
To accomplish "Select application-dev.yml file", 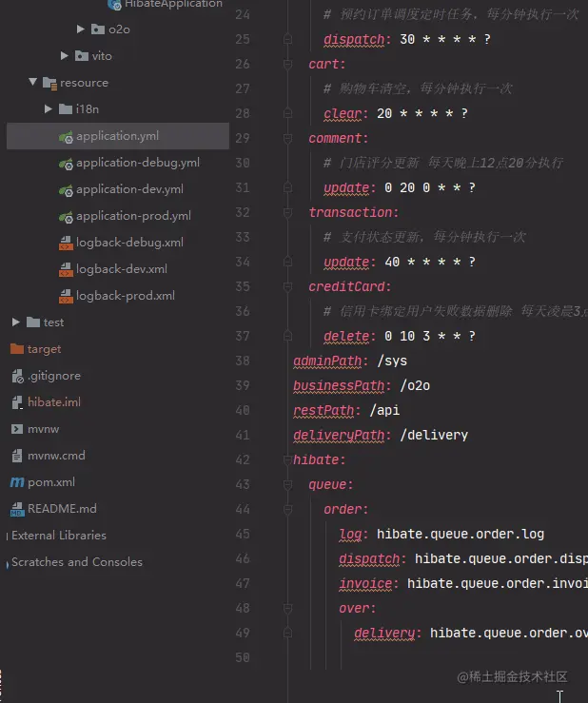I will click(x=129, y=189).
